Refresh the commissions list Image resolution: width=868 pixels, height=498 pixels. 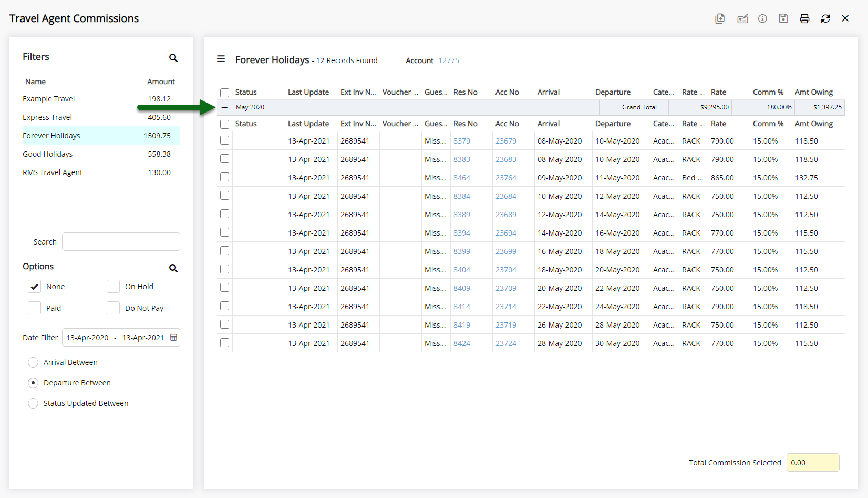click(825, 18)
